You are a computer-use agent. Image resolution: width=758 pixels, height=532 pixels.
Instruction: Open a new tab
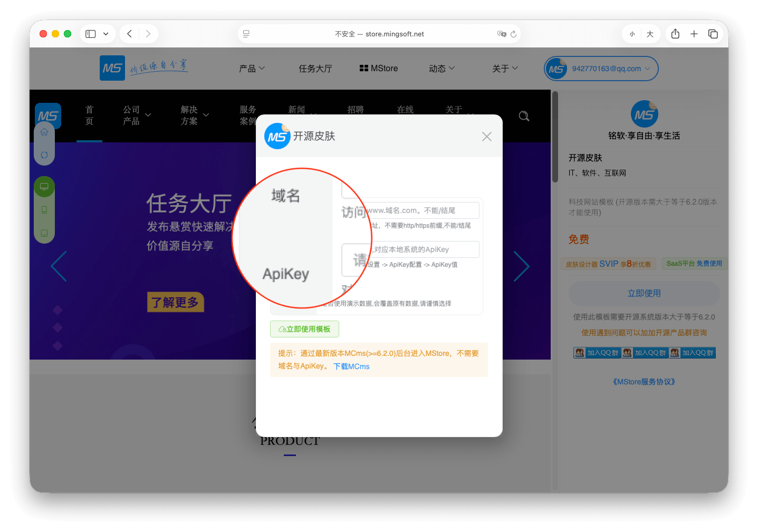pyautogui.click(x=694, y=34)
